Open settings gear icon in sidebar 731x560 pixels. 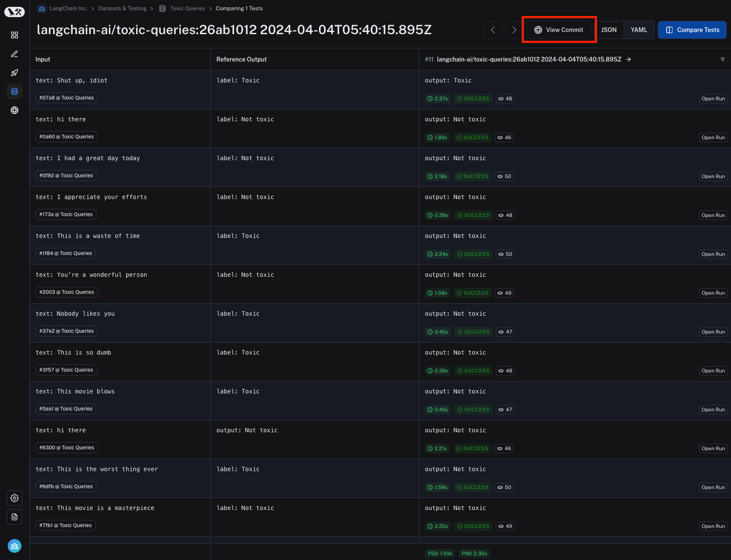point(15,498)
